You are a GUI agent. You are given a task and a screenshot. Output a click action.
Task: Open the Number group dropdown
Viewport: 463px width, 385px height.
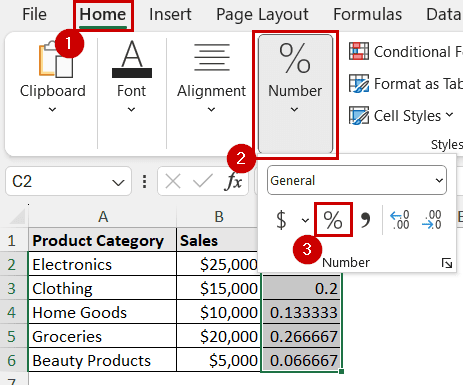click(295, 94)
